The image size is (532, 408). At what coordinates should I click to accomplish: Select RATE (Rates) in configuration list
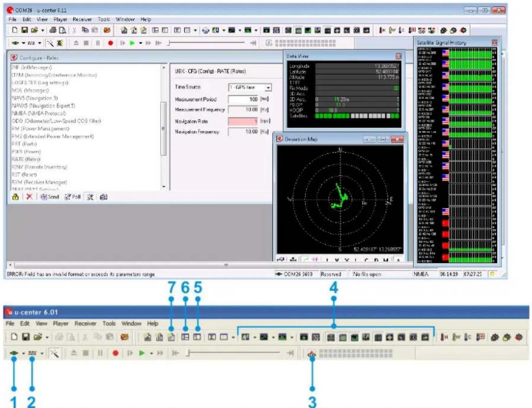coord(26,159)
